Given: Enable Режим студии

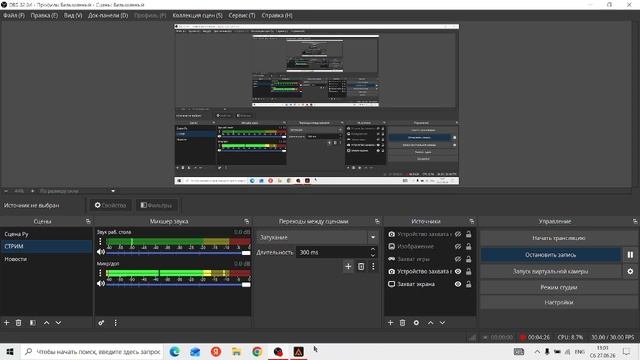Looking at the screenshot, I should tap(559, 287).
